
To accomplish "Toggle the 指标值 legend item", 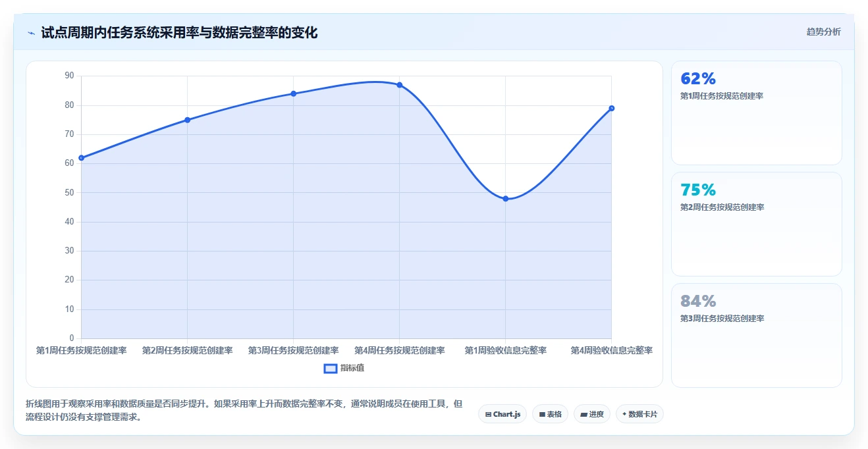I will 344,368.
